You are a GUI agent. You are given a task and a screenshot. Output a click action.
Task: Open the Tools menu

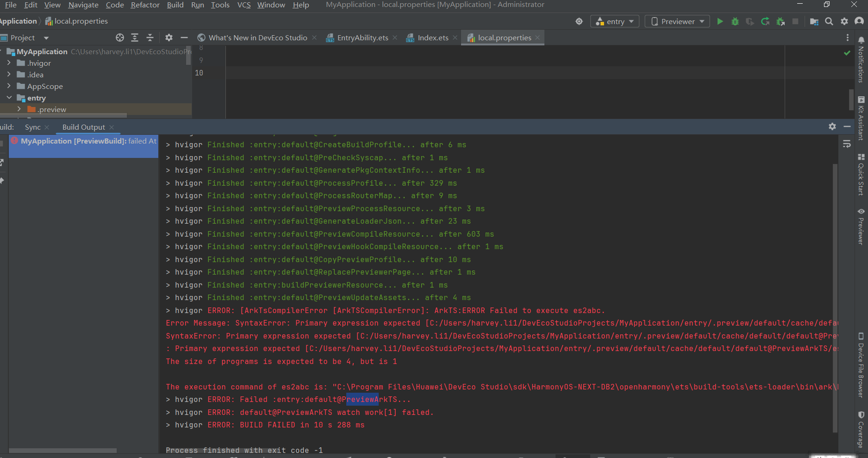tap(220, 5)
